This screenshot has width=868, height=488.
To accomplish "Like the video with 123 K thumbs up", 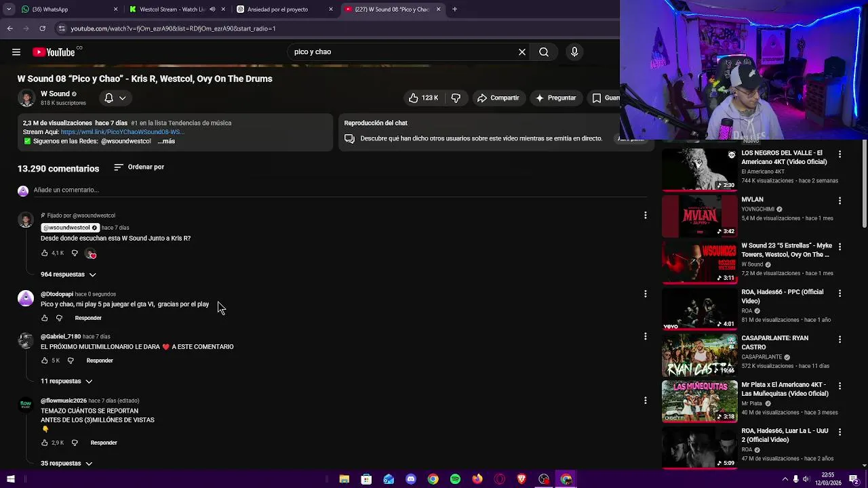I will pyautogui.click(x=423, y=98).
